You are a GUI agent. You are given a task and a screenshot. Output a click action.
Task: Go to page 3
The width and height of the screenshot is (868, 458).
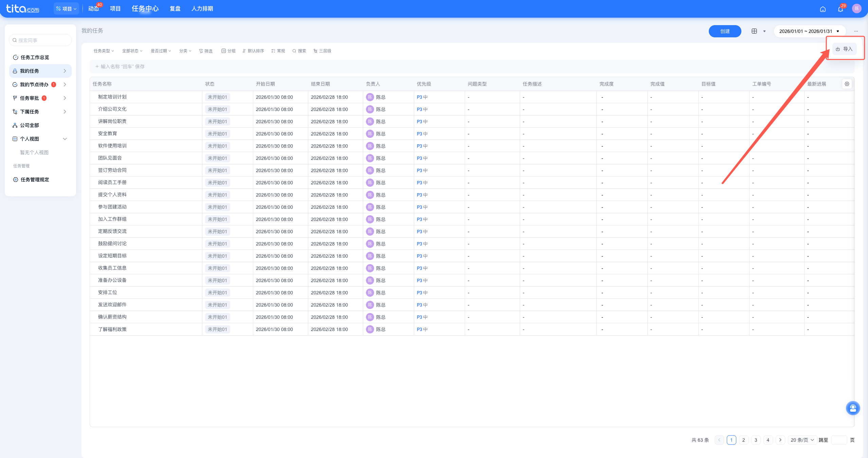click(756, 440)
